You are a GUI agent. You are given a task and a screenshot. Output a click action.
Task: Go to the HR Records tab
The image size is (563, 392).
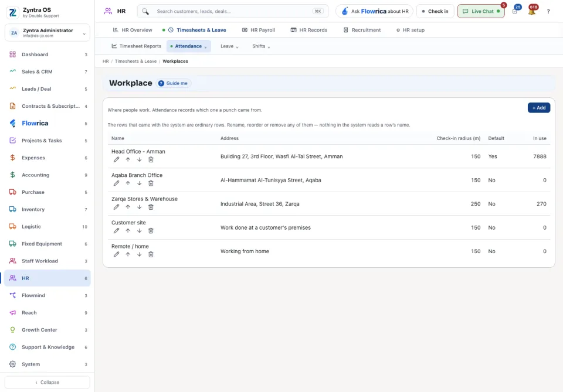point(309,30)
